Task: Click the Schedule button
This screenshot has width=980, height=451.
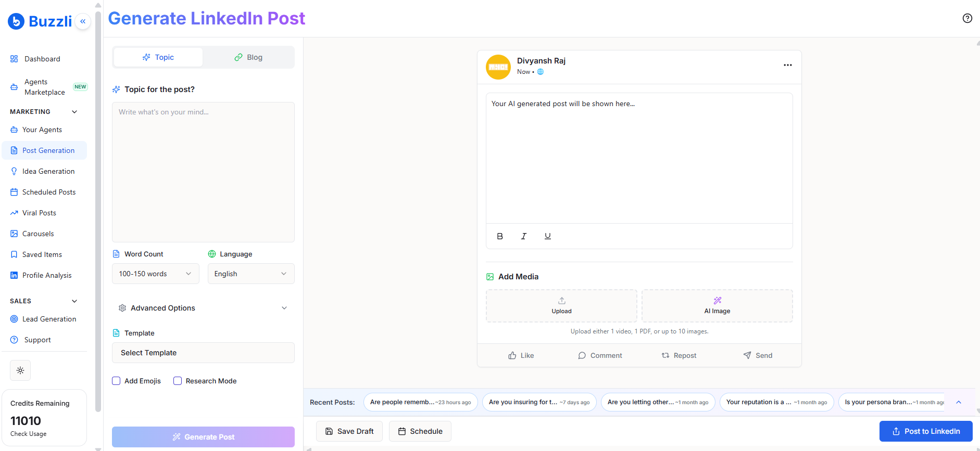Action: (x=420, y=431)
